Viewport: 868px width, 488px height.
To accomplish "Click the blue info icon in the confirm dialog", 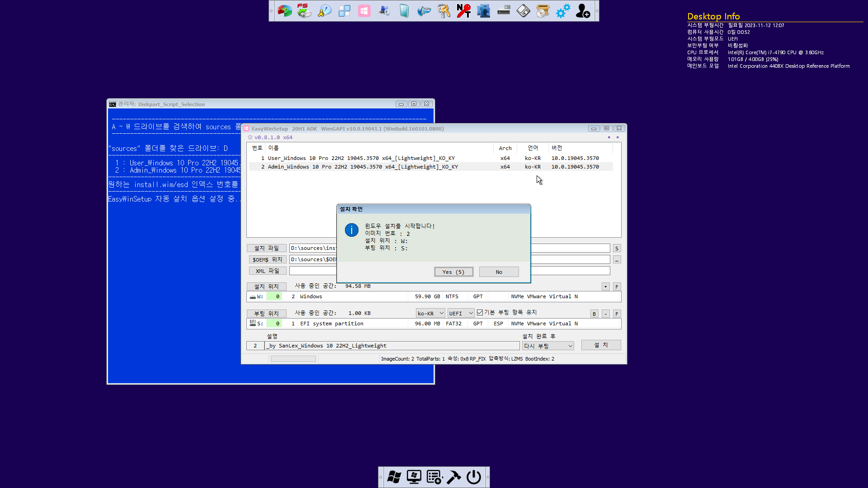I will (352, 230).
